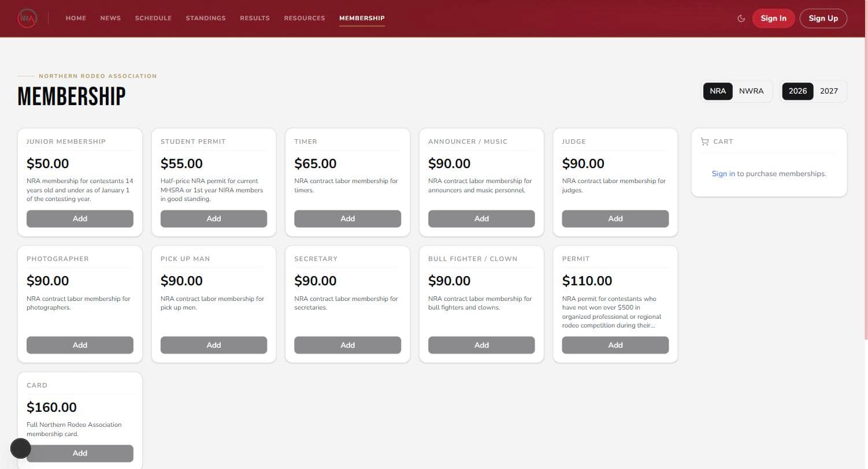The width and height of the screenshot is (868, 469).
Task: Click the Student Permit $55.00 price
Action: (181, 164)
